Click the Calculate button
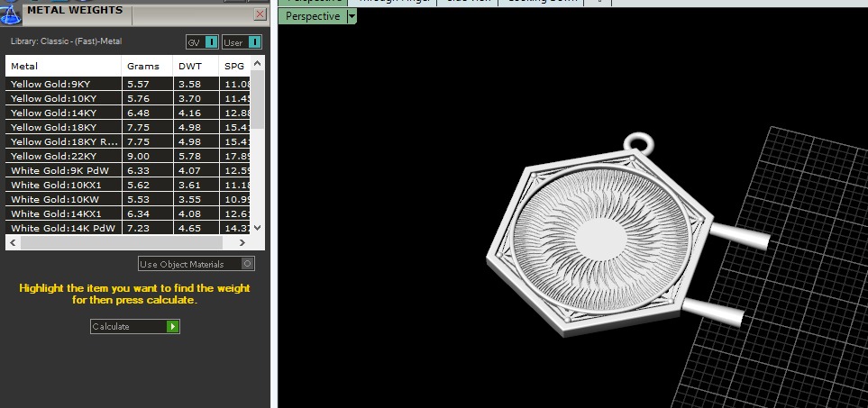This screenshot has width=868, height=408. [135, 326]
